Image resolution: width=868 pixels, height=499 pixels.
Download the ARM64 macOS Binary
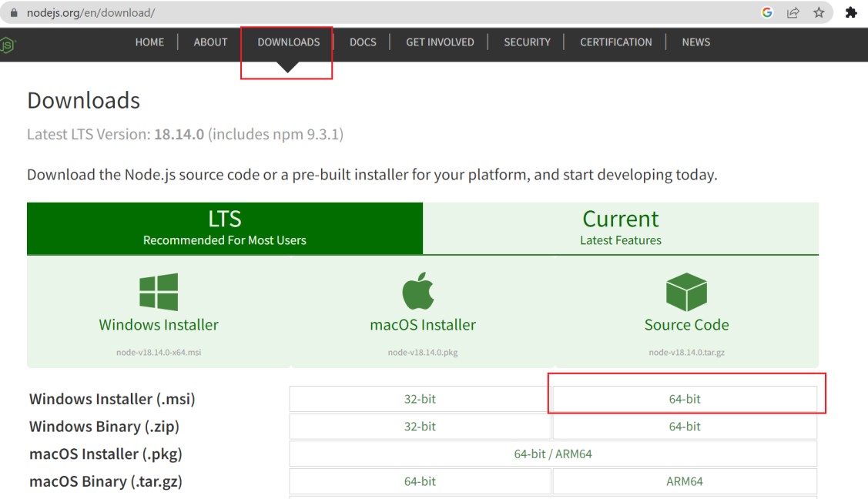(x=685, y=481)
